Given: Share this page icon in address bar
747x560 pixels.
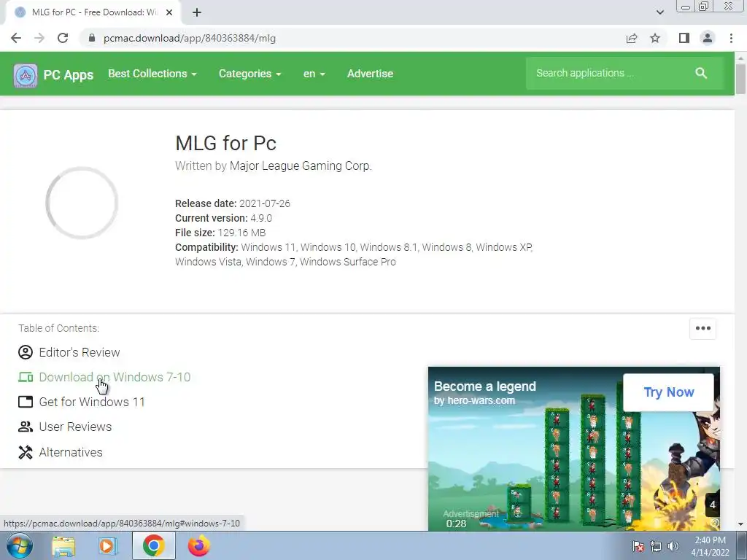Looking at the screenshot, I should coord(632,38).
